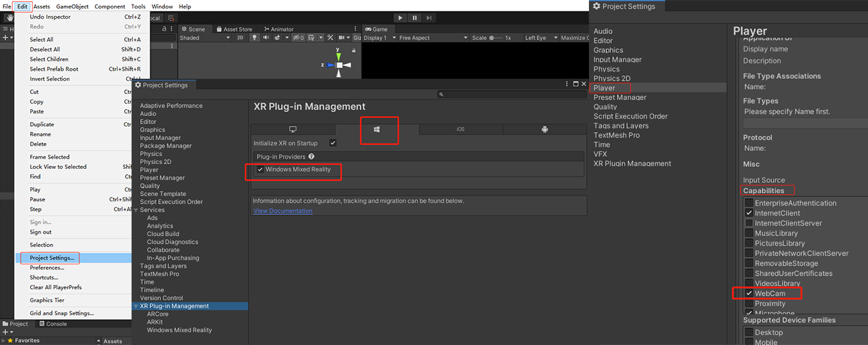This screenshot has width=868, height=345.
Task: Click the Plug-in Providers help icon
Action: [x=311, y=156]
